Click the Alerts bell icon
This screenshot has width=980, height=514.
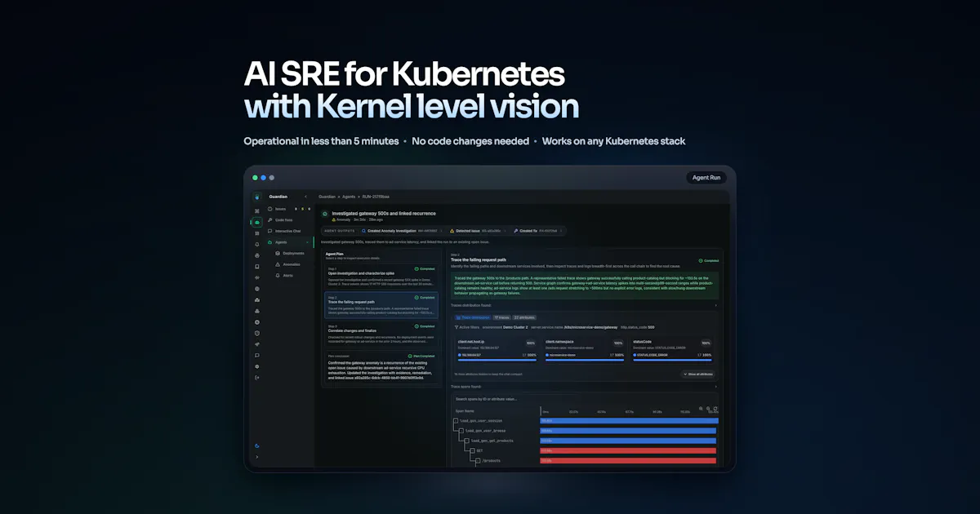click(x=278, y=276)
